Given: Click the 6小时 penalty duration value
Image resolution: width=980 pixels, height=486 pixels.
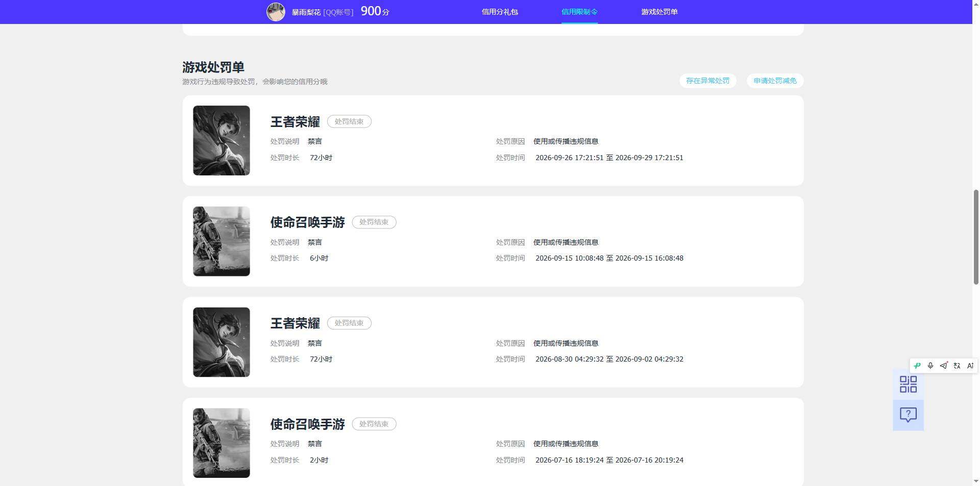Looking at the screenshot, I should coord(319,258).
